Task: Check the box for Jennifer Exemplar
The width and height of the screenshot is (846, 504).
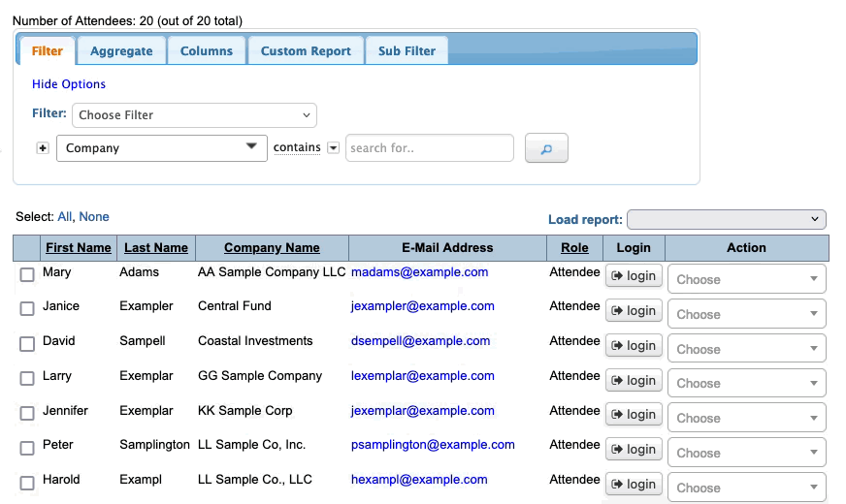Action: coord(27,414)
